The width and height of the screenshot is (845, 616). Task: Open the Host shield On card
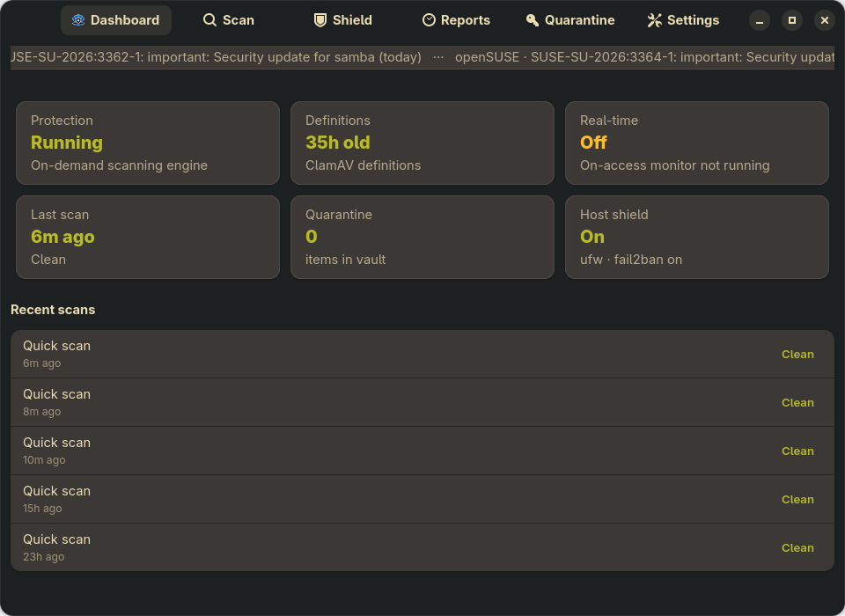tap(697, 237)
